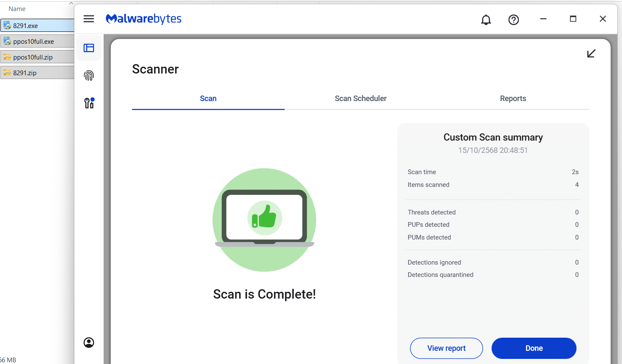Open the account profile icon
The image size is (622, 364).
tap(89, 343)
